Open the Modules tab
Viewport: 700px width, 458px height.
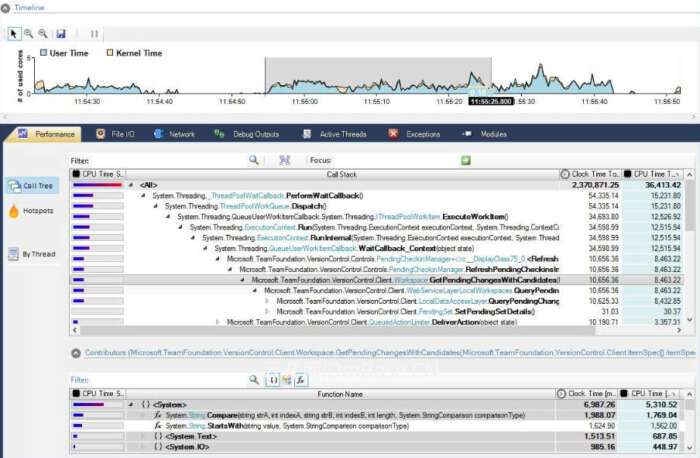click(x=485, y=134)
